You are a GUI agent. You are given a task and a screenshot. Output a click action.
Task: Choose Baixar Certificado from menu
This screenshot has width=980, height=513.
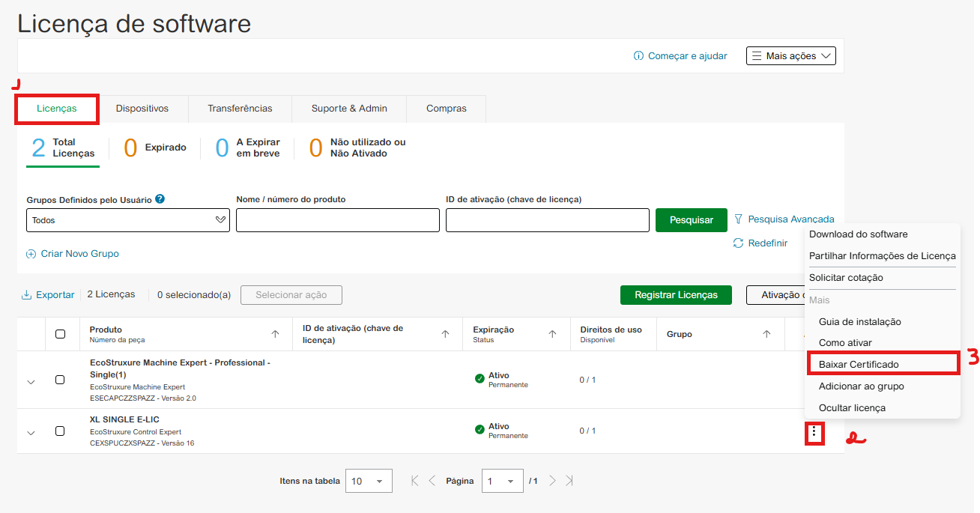coord(859,365)
